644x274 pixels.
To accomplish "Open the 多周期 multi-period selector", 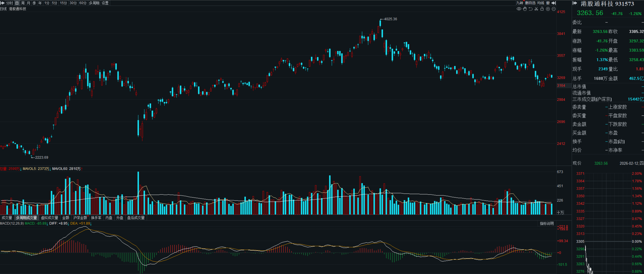I will [x=94, y=3].
